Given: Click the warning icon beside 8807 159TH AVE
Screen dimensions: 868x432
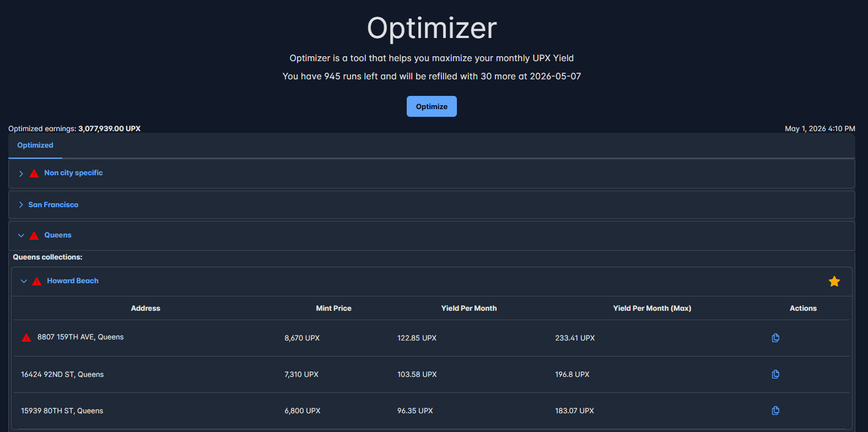Looking at the screenshot, I should (26, 338).
